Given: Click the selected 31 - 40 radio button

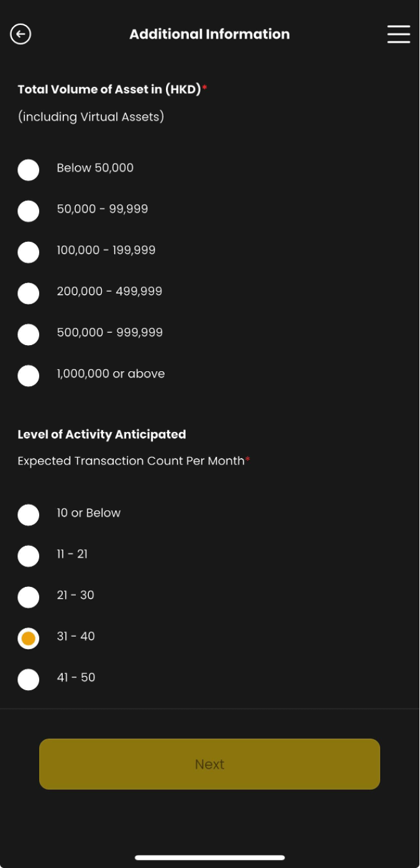Looking at the screenshot, I should (x=29, y=639).
